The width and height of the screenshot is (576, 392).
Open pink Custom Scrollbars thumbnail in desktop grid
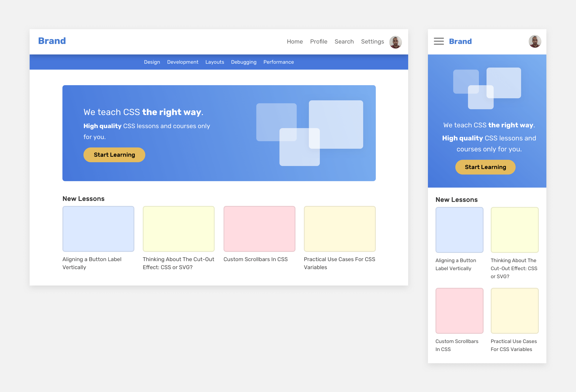pyautogui.click(x=259, y=229)
